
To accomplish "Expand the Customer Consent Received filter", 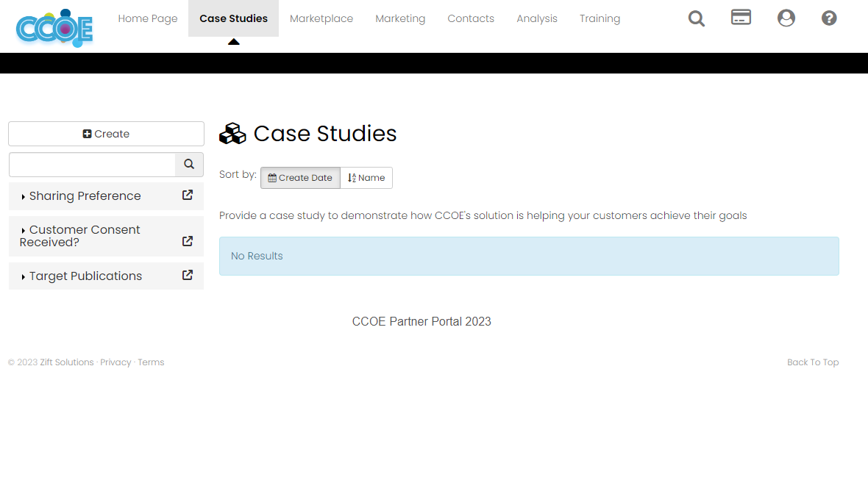I will tap(80, 235).
